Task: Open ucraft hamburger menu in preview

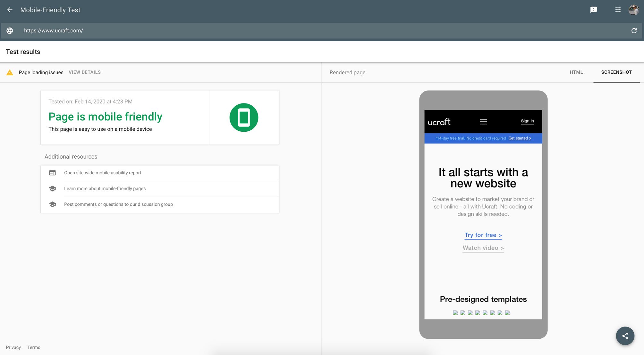Action: pos(483,121)
